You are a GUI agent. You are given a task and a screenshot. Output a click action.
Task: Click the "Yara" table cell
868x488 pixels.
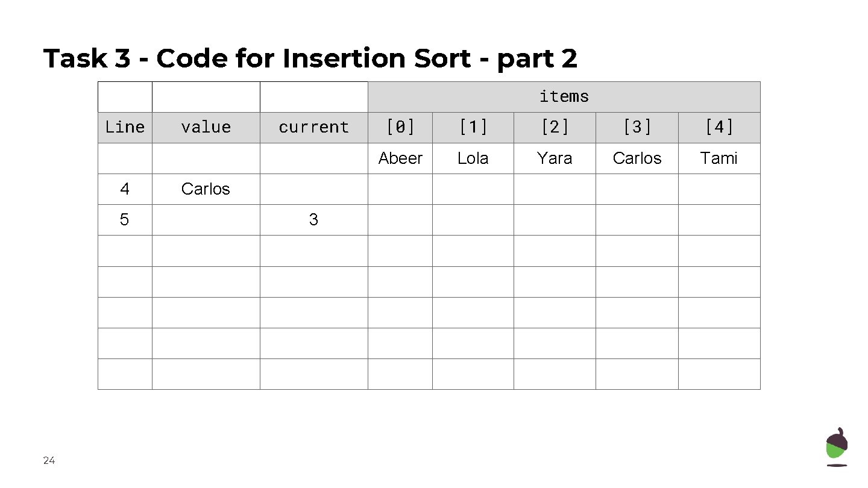click(x=555, y=158)
